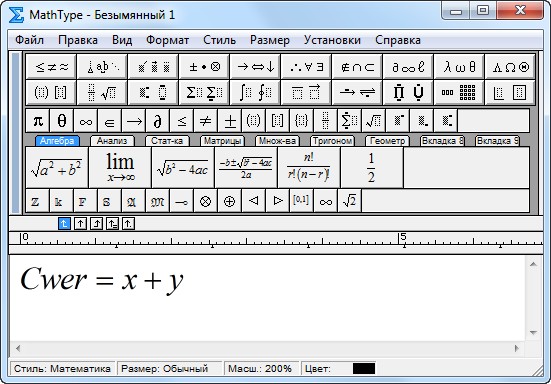The height and width of the screenshot is (384, 551).
Task: Open logical symbols palette (∴ ∀ ∃)
Action: coord(306,66)
